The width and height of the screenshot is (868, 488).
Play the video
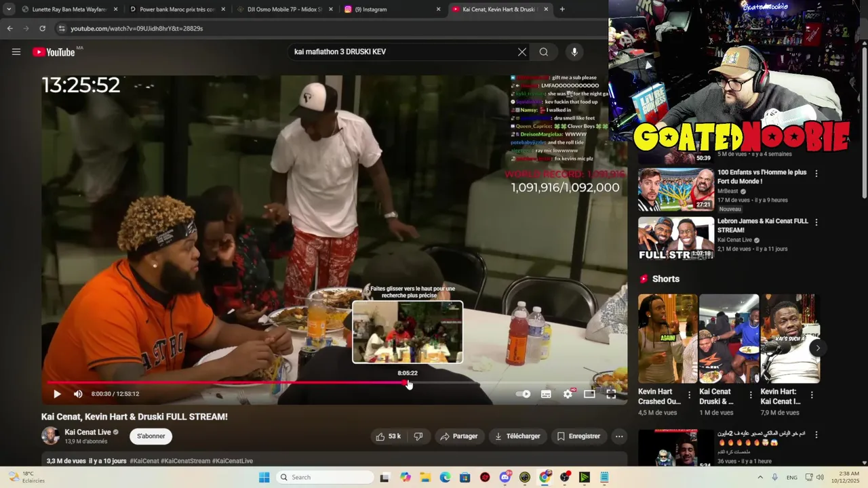(57, 394)
